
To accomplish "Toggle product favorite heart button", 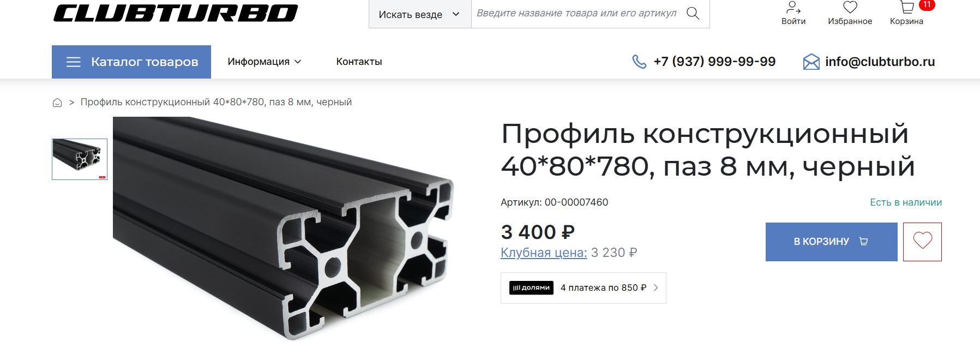I will 922,242.
